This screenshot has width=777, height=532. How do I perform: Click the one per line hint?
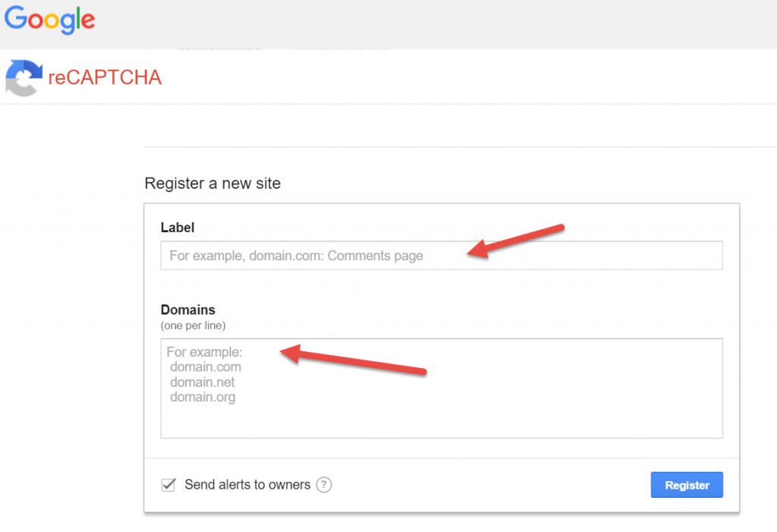click(193, 326)
